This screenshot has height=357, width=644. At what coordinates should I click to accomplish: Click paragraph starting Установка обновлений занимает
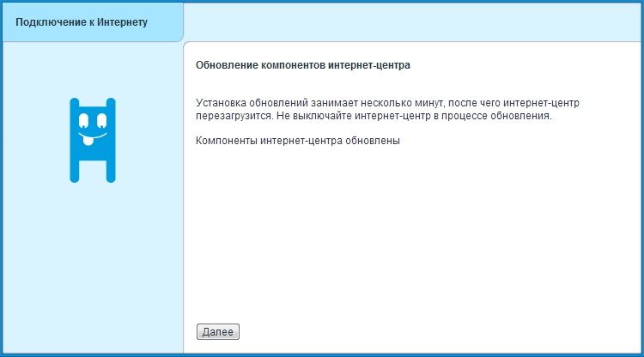pyautogui.click(x=387, y=109)
